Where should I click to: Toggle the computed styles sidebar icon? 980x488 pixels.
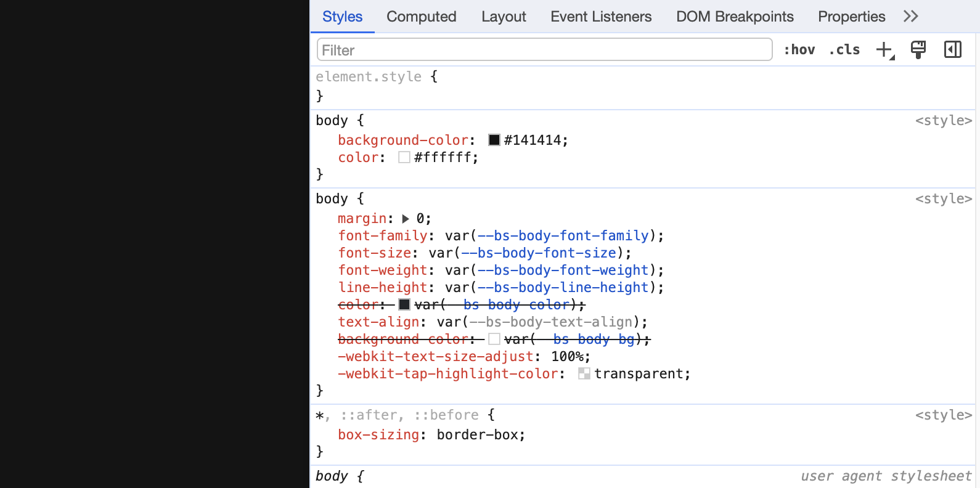click(953, 49)
